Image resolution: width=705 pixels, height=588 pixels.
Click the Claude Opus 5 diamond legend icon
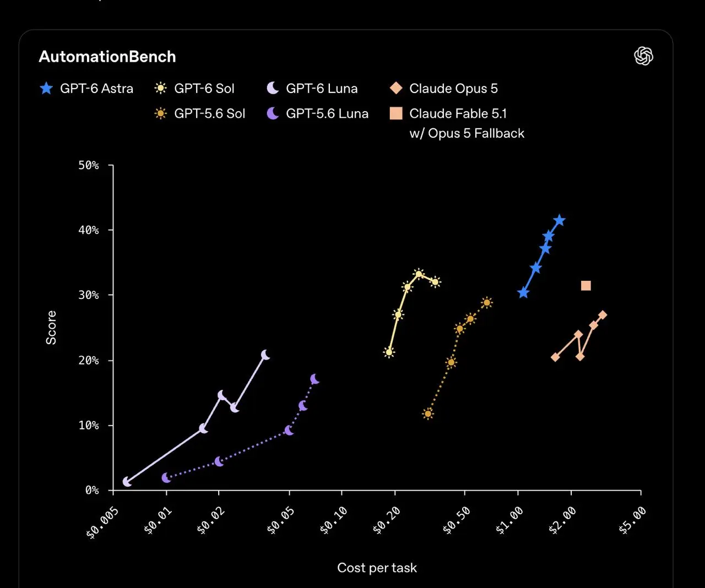pos(396,88)
